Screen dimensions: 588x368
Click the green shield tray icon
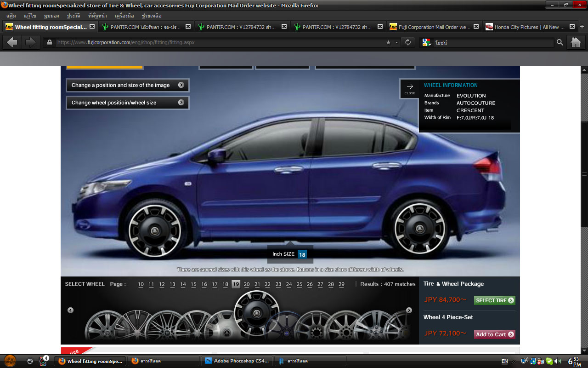pyautogui.click(x=549, y=361)
